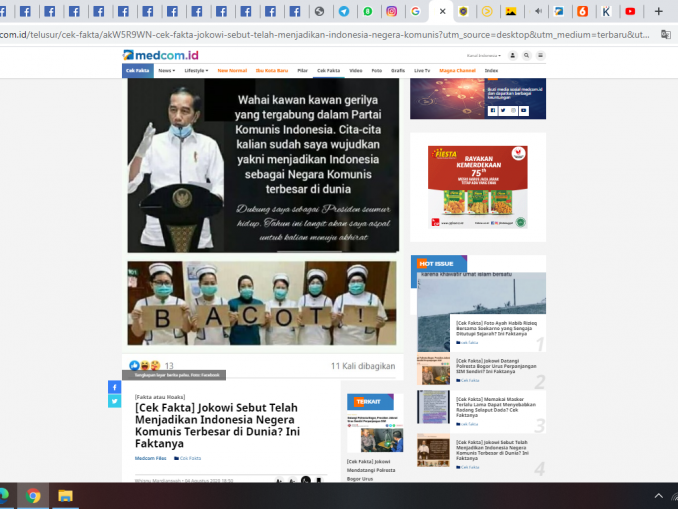Open the Kanal Indonesia dropdown
The width and height of the screenshot is (678, 509).
tap(483, 55)
